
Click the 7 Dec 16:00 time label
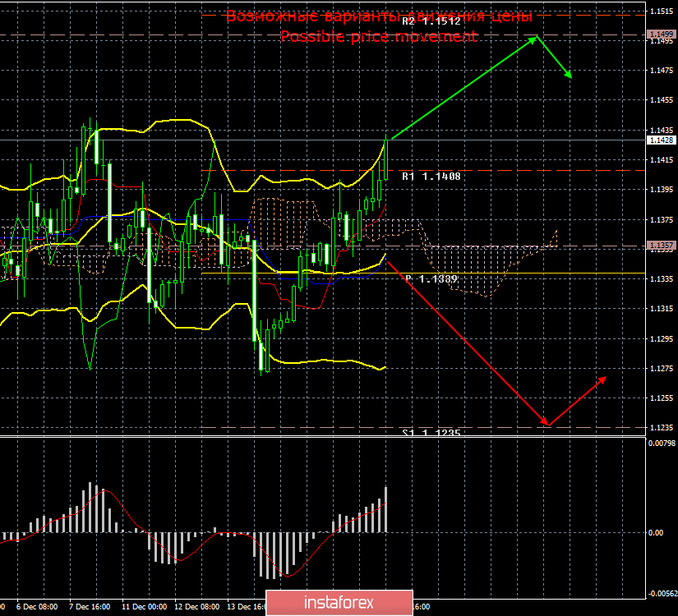click(90, 607)
